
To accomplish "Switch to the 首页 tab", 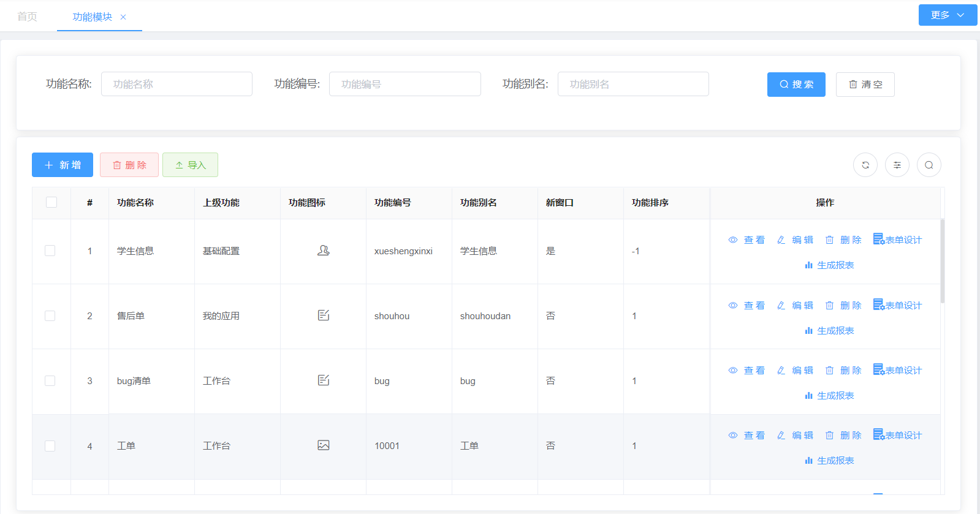I will point(27,17).
